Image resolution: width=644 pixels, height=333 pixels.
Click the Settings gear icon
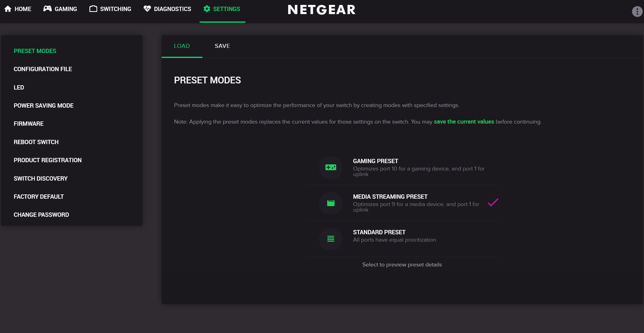pos(207,9)
